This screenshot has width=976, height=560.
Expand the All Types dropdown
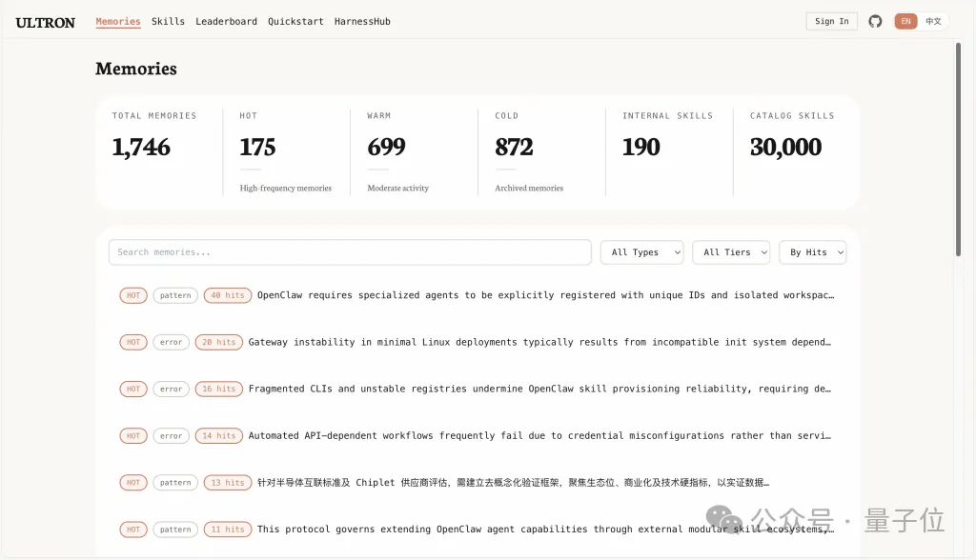641,252
